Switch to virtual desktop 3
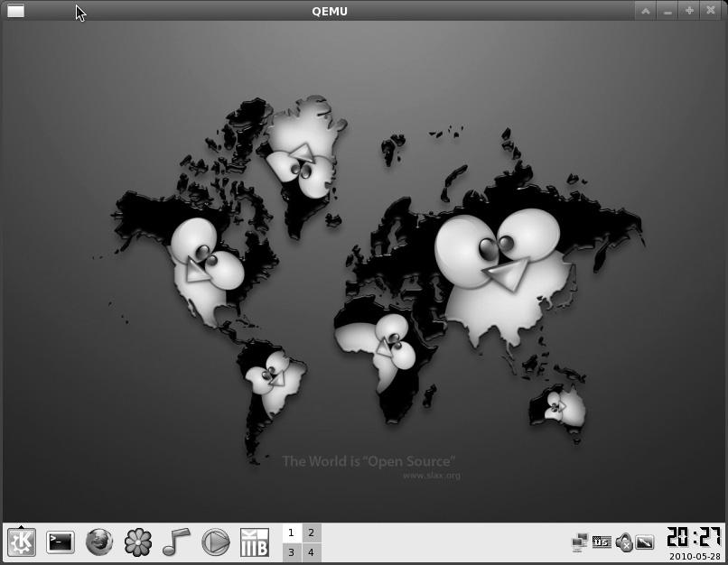Viewport: 728px width, 565px height. [292, 552]
